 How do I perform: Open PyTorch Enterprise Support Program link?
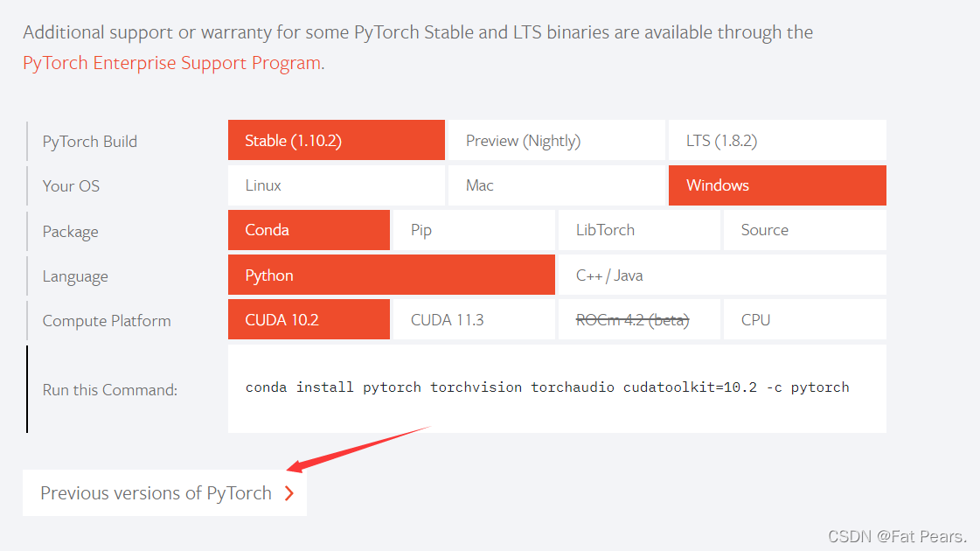click(x=172, y=63)
